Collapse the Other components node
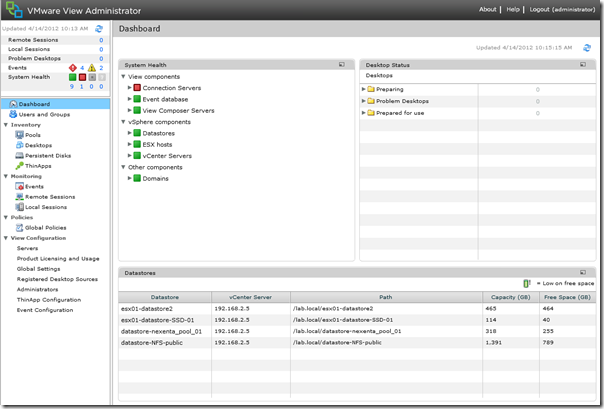This screenshot has height=409, width=604. (123, 167)
